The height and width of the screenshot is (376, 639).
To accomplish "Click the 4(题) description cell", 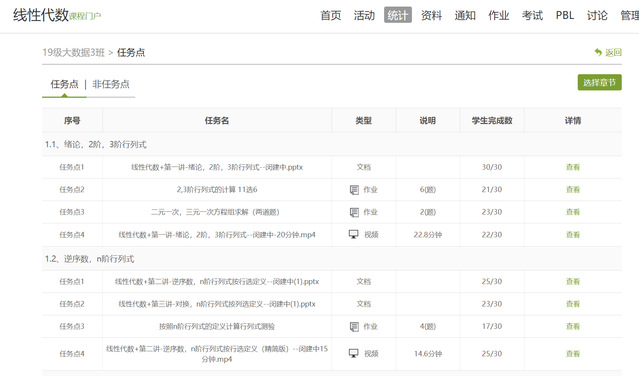I will point(427,326).
